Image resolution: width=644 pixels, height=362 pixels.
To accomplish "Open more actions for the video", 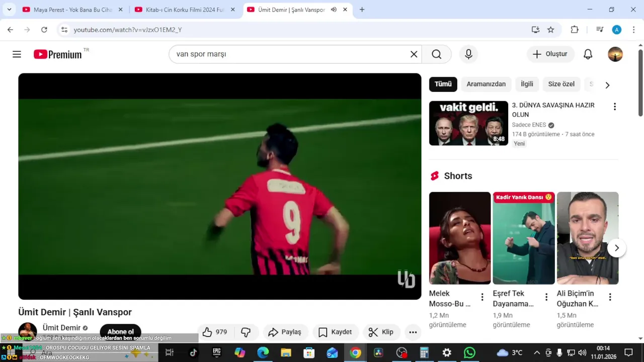I will pyautogui.click(x=413, y=332).
